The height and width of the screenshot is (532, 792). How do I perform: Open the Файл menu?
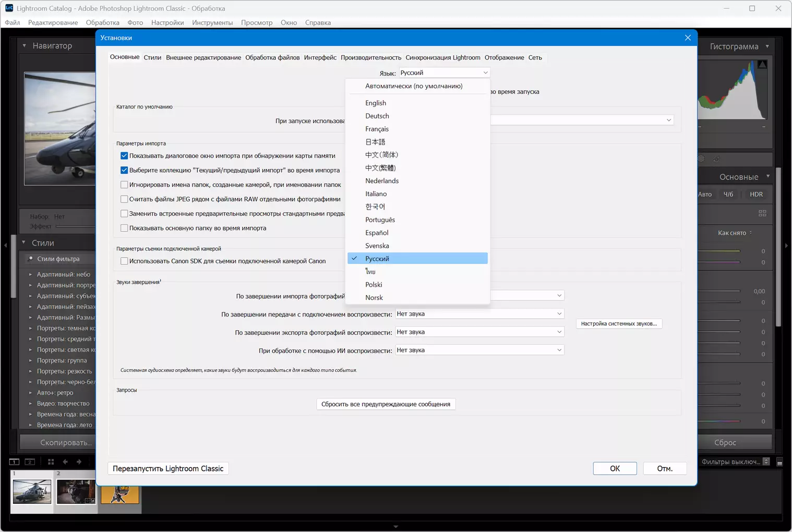coord(13,22)
